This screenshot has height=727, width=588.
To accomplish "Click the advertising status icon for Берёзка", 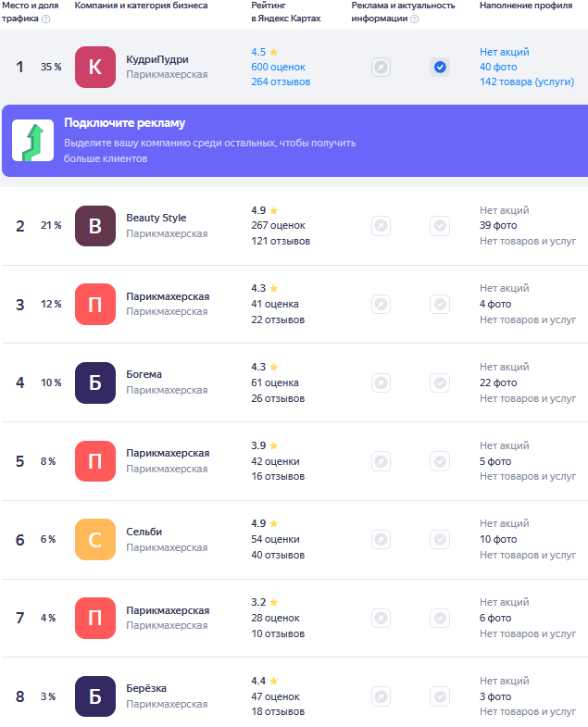I will click(381, 696).
